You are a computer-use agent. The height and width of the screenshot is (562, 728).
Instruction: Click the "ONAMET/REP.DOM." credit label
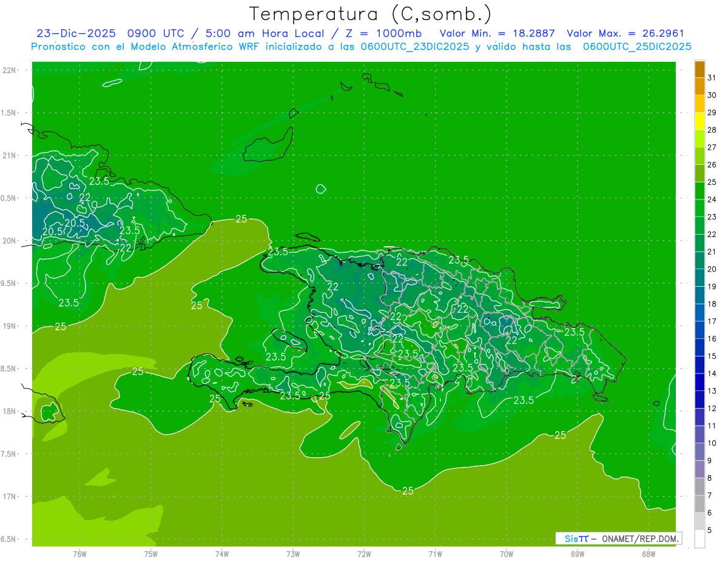[x=641, y=538]
